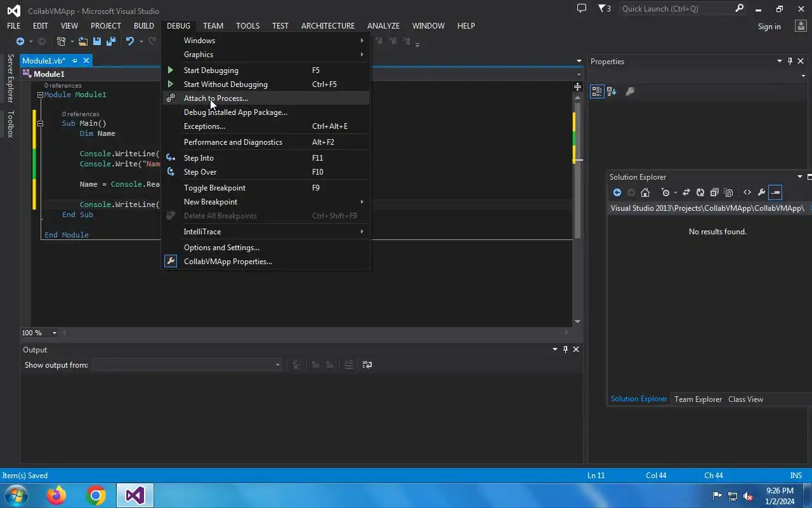Click the Quick Launch search field
This screenshot has height=508, width=812.
coord(676,9)
